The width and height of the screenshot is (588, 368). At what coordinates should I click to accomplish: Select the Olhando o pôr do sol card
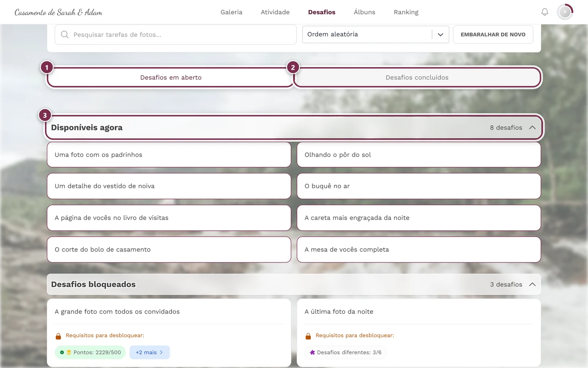point(419,155)
